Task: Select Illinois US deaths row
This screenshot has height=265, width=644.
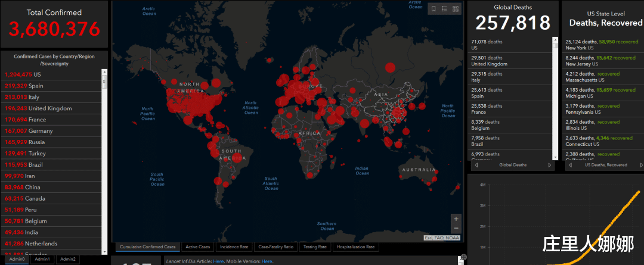Action: pyautogui.click(x=603, y=124)
